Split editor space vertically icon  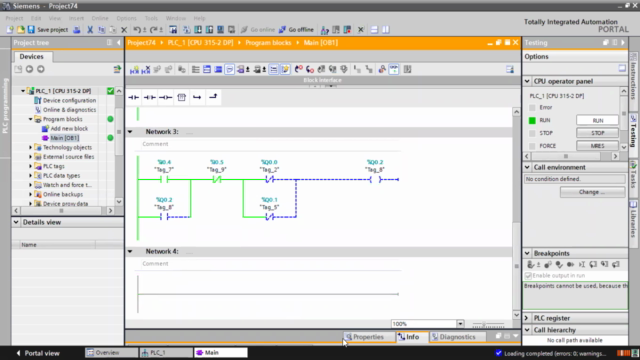point(386,29)
